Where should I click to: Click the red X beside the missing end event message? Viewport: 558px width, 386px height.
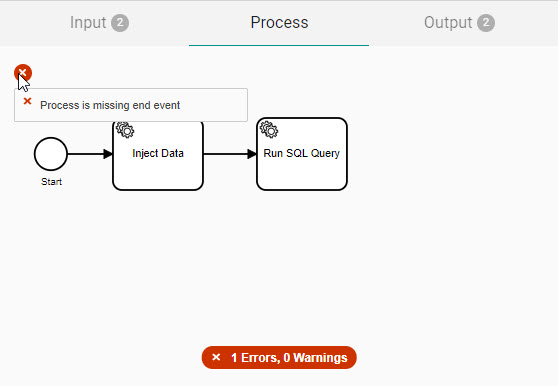[27, 101]
